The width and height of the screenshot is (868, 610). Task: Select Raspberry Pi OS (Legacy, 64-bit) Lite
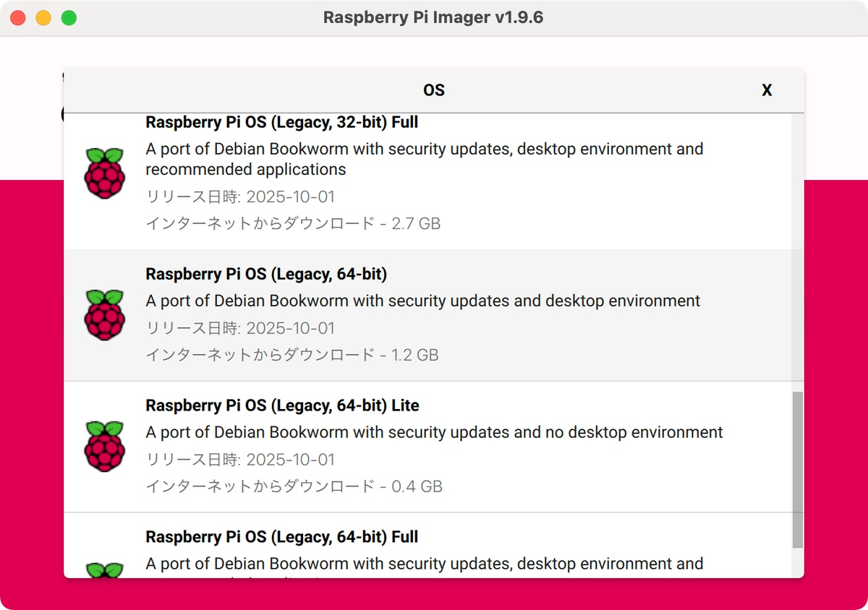pos(428,447)
